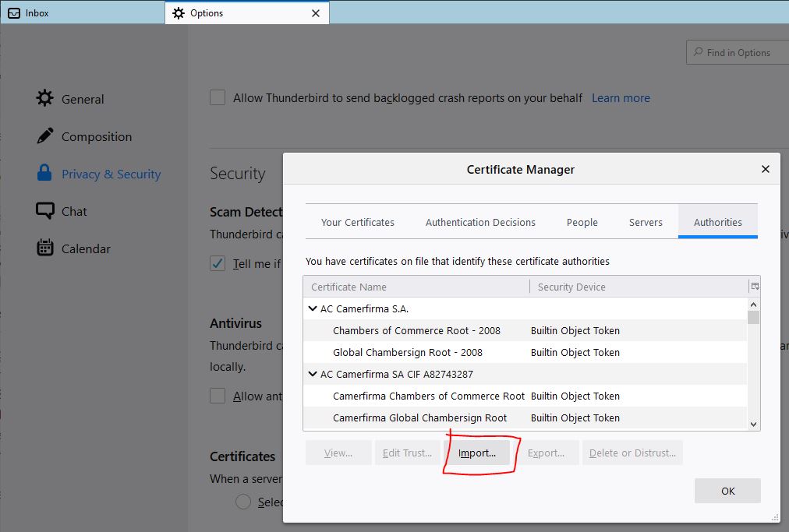
Task: Select the Composition pencil icon
Action: [45, 136]
